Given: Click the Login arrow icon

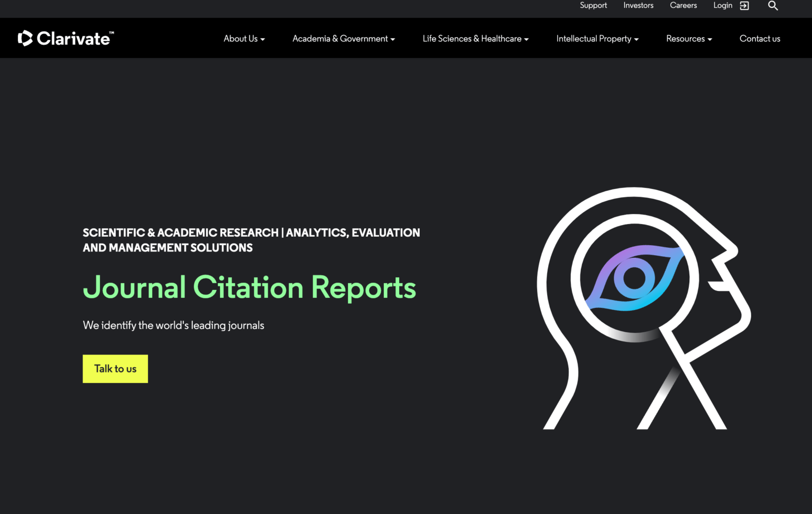Looking at the screenshot, I should [x=744, y=6].
